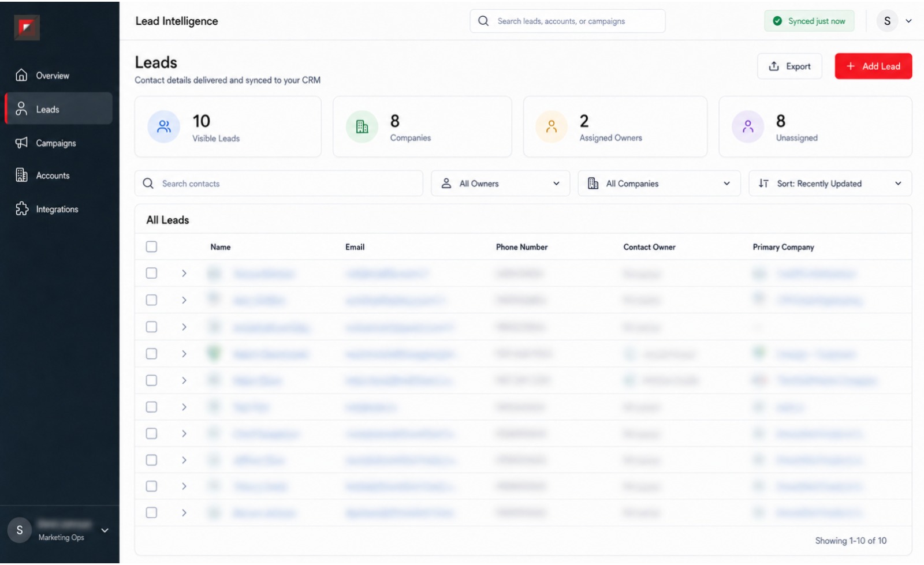Focus the Search contacts field
The width and height of the screenshot is (924, 565).
(x=279, y=184)
